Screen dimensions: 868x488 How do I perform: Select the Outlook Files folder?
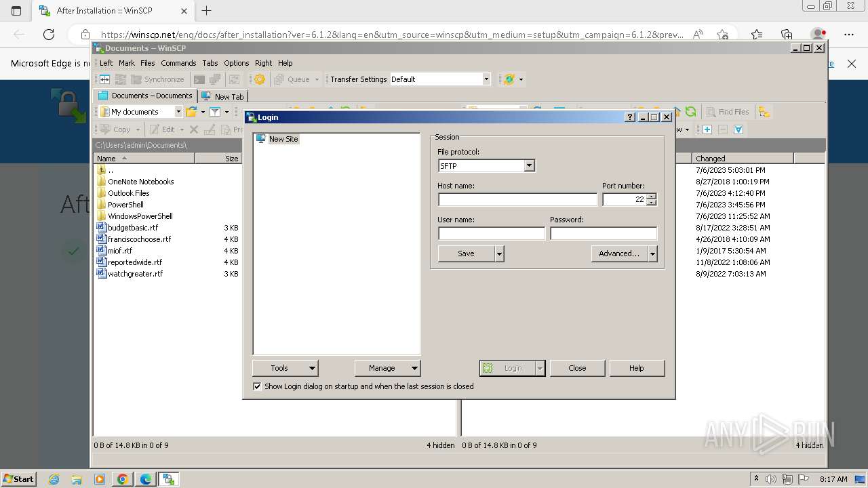pos(128,193)
